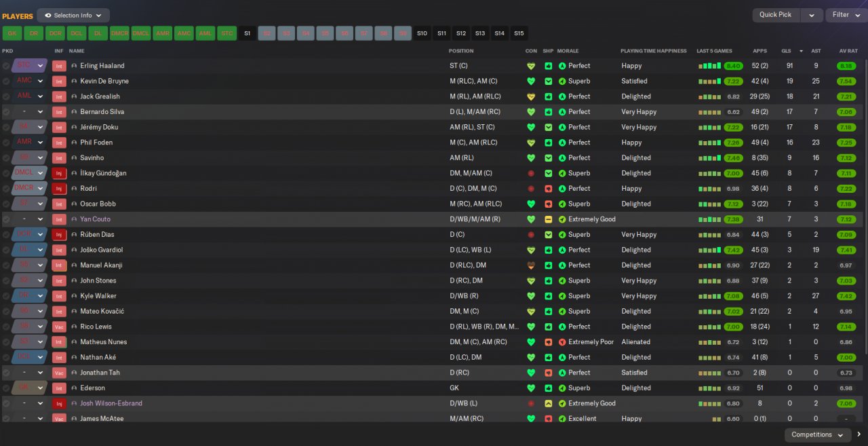Click Savinho's 7.46 last-game rating pill

tap(733, 158)
